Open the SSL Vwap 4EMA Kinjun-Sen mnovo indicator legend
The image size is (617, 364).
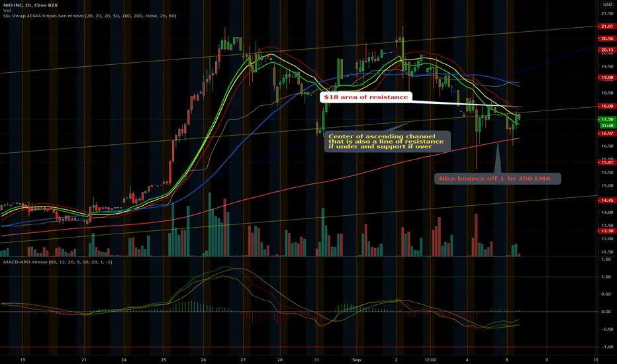click(90, 16)
